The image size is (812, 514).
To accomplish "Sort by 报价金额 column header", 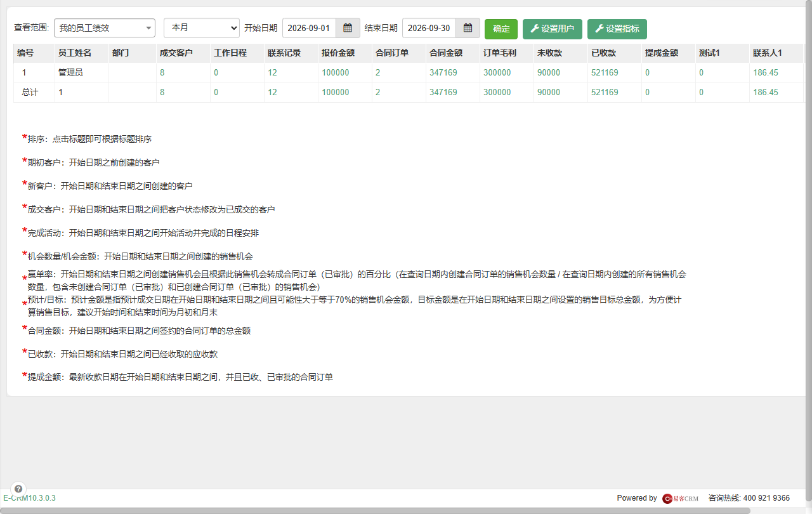I will [338, 53].
